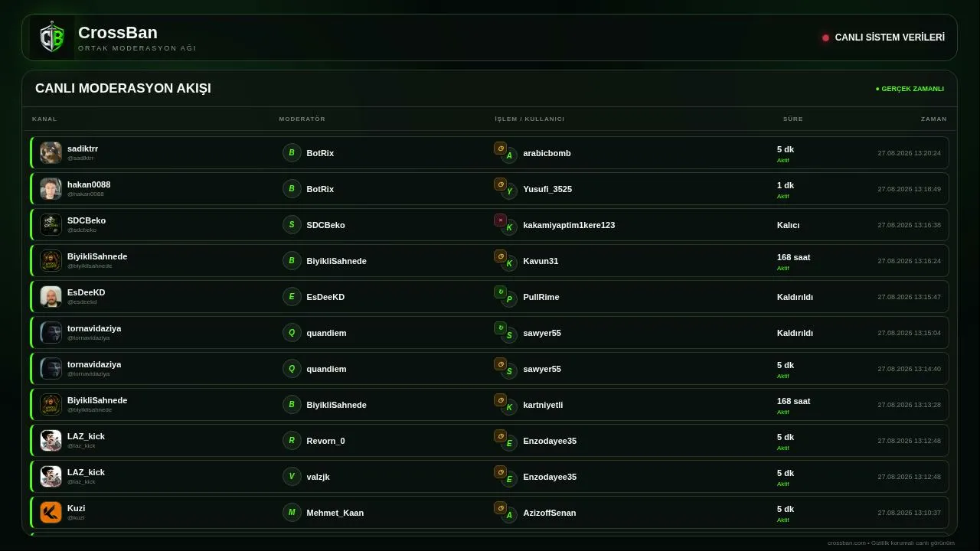Viewport: 980px width, 551px height.
Task: Select the Kuzi orange channel icon
Action: click(x=51, y=512)
